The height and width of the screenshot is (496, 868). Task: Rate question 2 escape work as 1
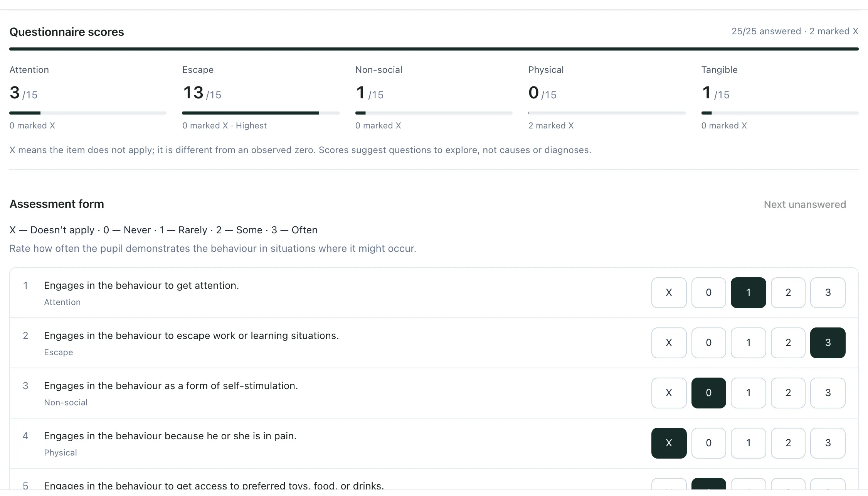click(748, 343)
